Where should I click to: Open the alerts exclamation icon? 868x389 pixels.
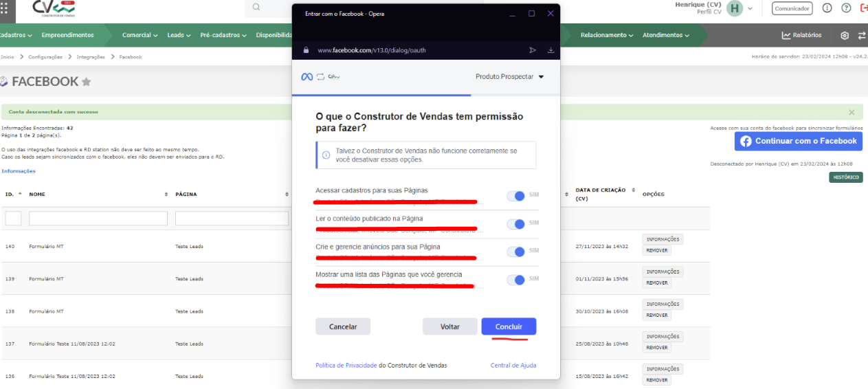click(x=827, y=8)
